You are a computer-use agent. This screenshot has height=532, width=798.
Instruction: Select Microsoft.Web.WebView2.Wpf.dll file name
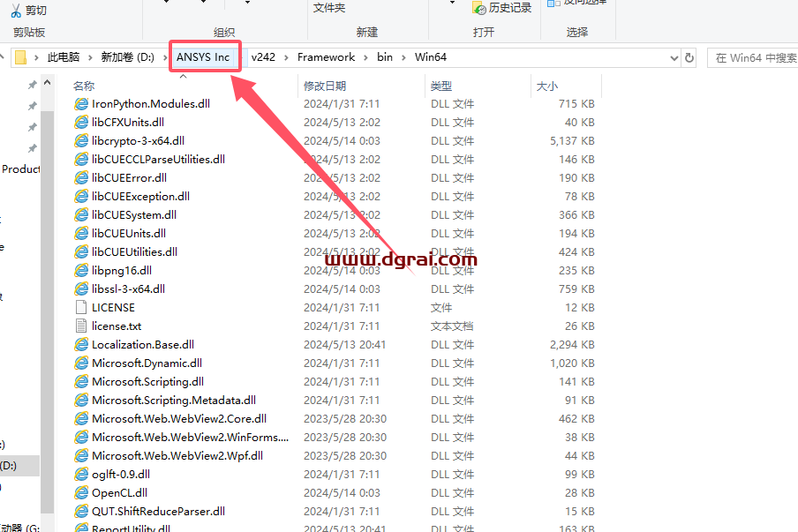click(x=177, y=456)
